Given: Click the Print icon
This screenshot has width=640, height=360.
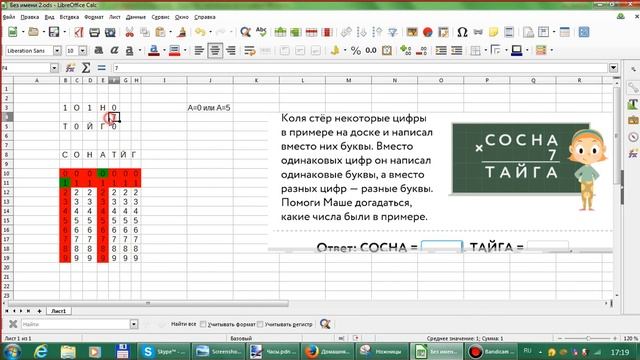Looking at the screenshot, I should pos(94,32).
